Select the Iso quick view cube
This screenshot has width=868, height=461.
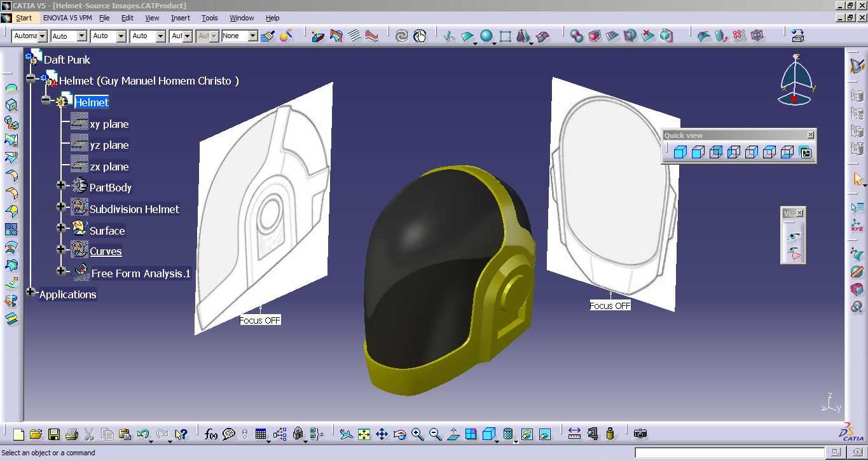tap(680, 153)
